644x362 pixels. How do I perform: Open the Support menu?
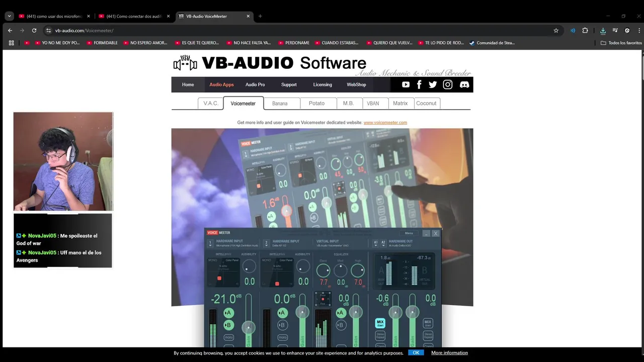click(x=289, y=84)
